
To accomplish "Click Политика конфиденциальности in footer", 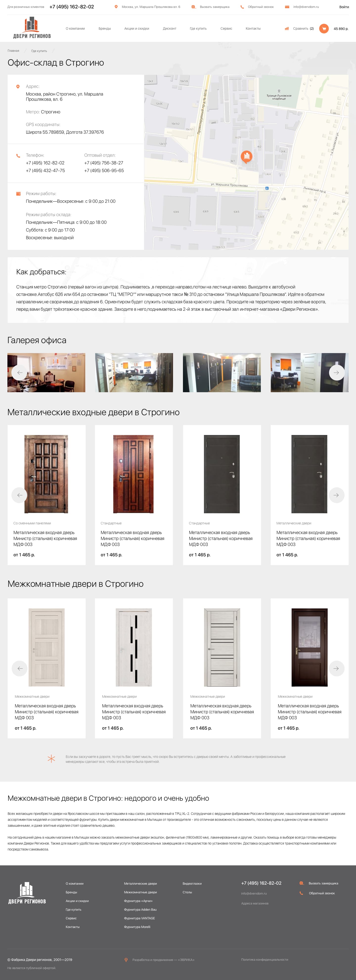I will [x=265, y=959].
